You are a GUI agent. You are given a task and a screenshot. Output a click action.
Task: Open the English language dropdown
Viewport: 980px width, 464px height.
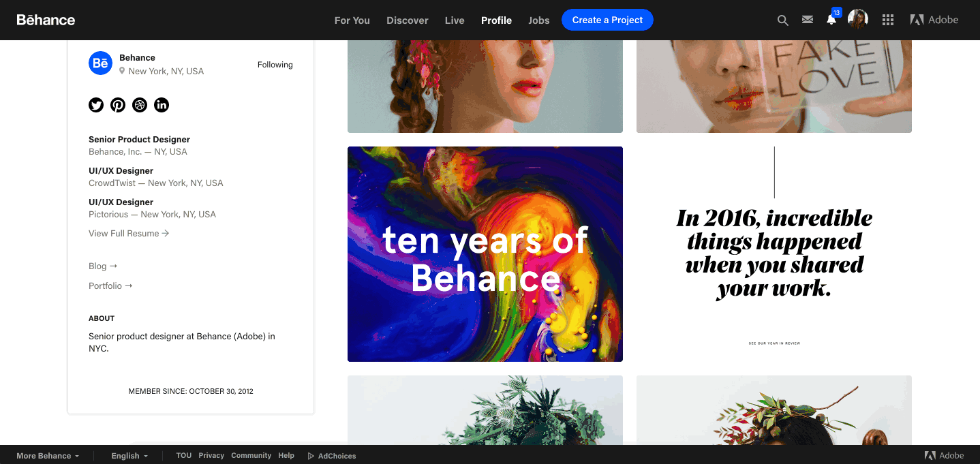(129, 456)
